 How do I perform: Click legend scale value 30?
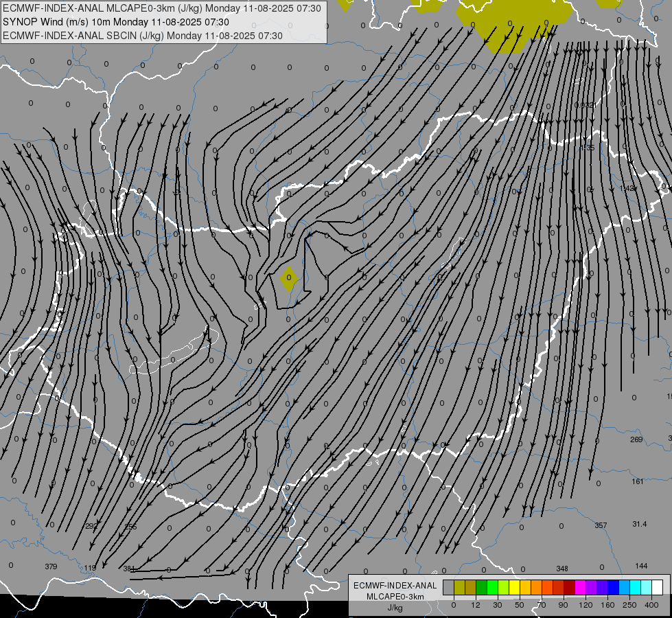point(498,605)
